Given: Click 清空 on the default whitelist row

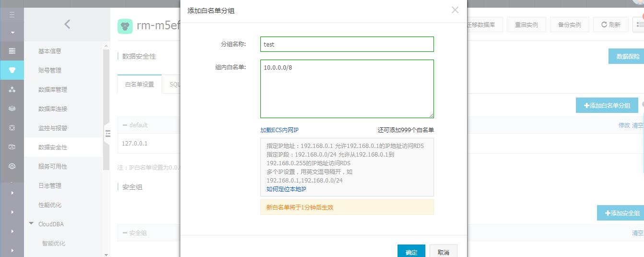Looking at the screenshot, I should 638,125.
